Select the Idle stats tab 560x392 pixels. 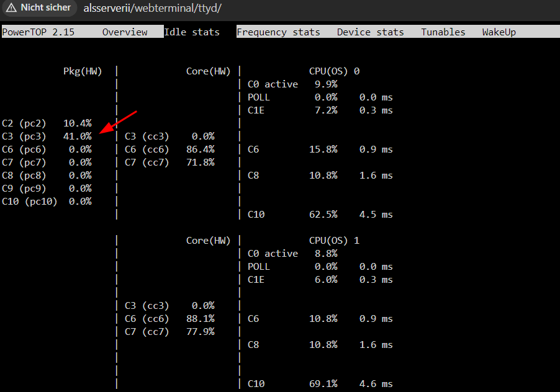pyautogui.click(x=192, y=32)
